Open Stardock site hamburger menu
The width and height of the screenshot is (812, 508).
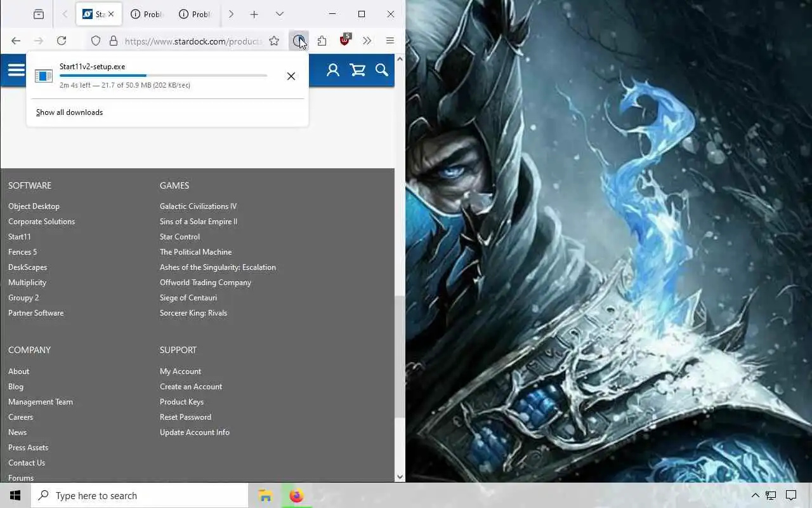pyautogui.click(x=16, y=70)
